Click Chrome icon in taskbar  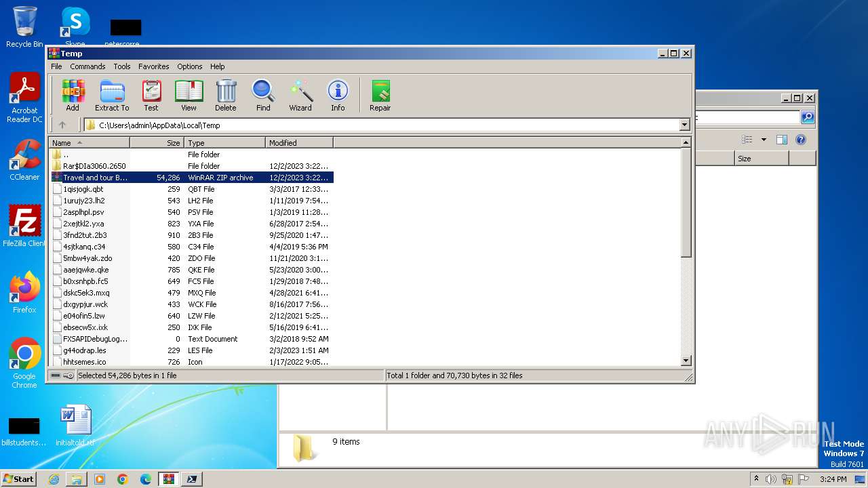click(123, 479)
